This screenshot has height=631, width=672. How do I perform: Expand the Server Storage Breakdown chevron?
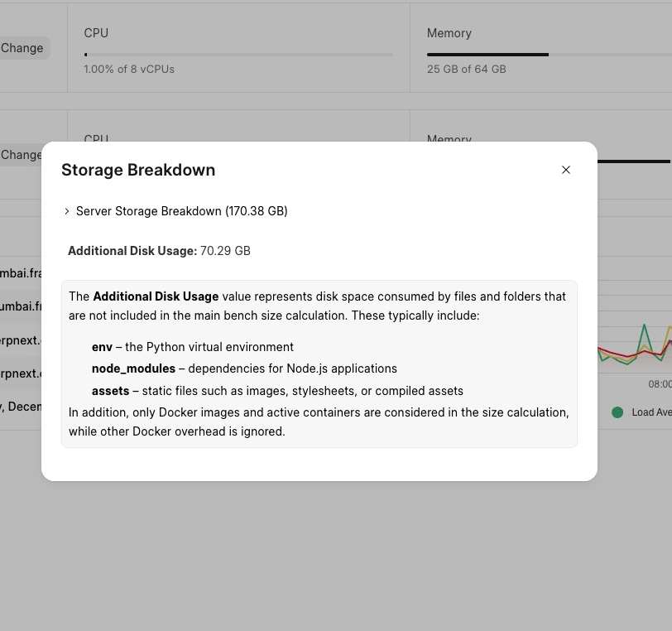[66, 212]
